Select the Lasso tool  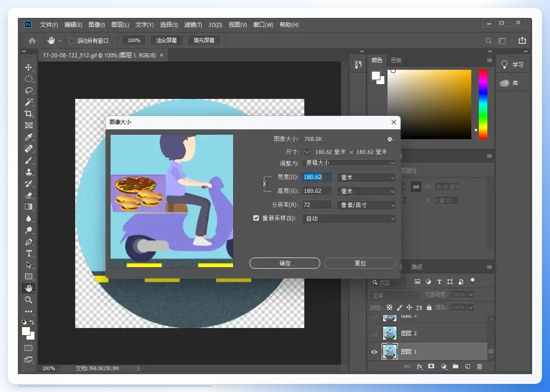click(x=29, y=90)
